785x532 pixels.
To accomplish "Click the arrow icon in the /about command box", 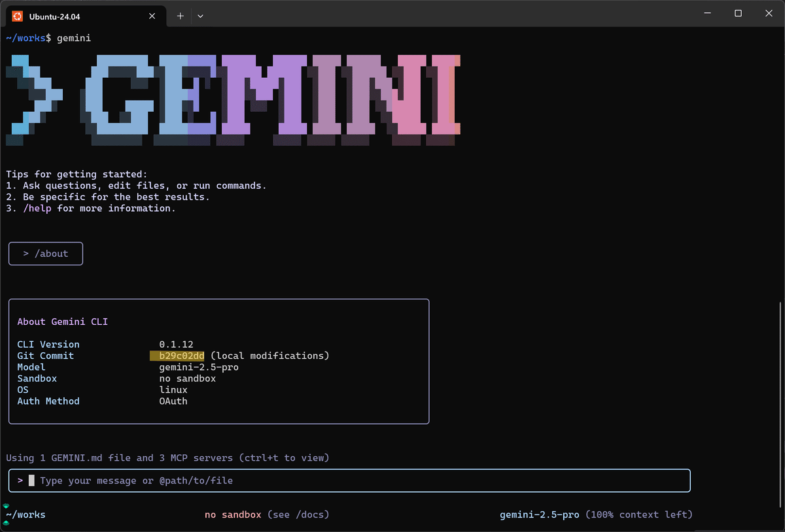I will 26,254.
